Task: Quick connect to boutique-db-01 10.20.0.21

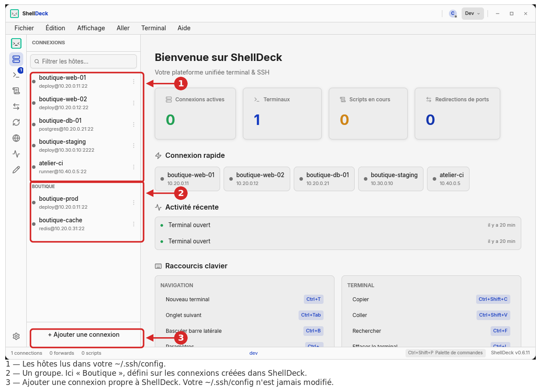Action: (x=324, y=178)
